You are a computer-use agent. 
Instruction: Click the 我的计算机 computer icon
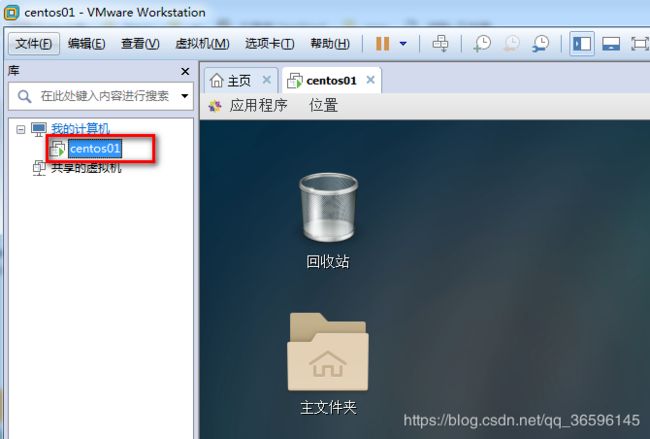tap(39, 129)
